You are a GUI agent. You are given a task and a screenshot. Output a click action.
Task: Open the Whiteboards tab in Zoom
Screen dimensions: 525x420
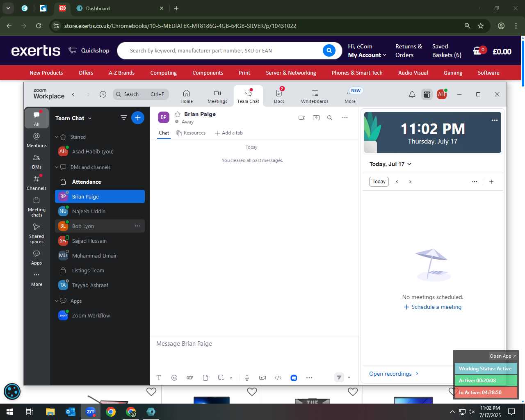(x=315, y=96)
